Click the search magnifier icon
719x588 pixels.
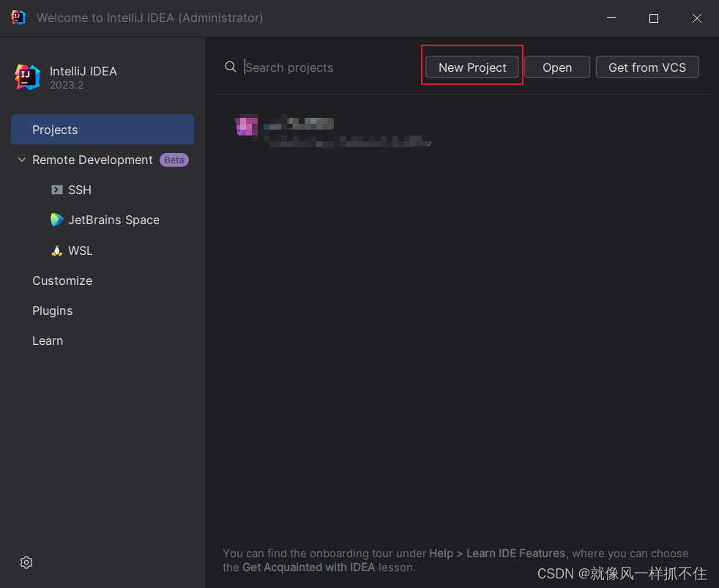(231, 67)
